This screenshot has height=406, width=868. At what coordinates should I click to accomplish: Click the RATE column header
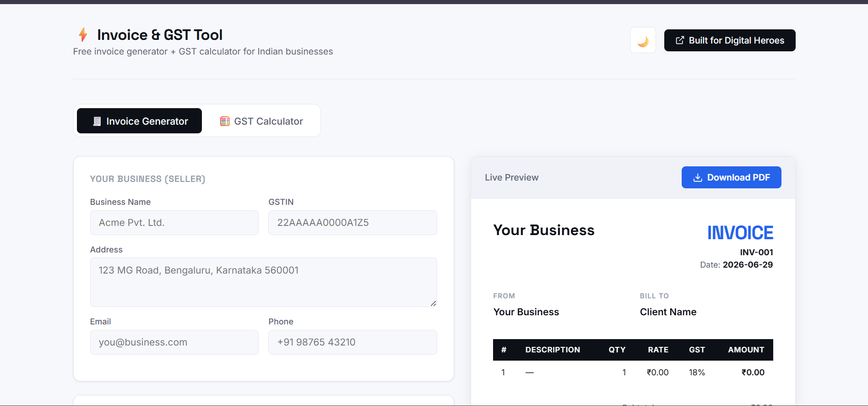pos(658,350)
